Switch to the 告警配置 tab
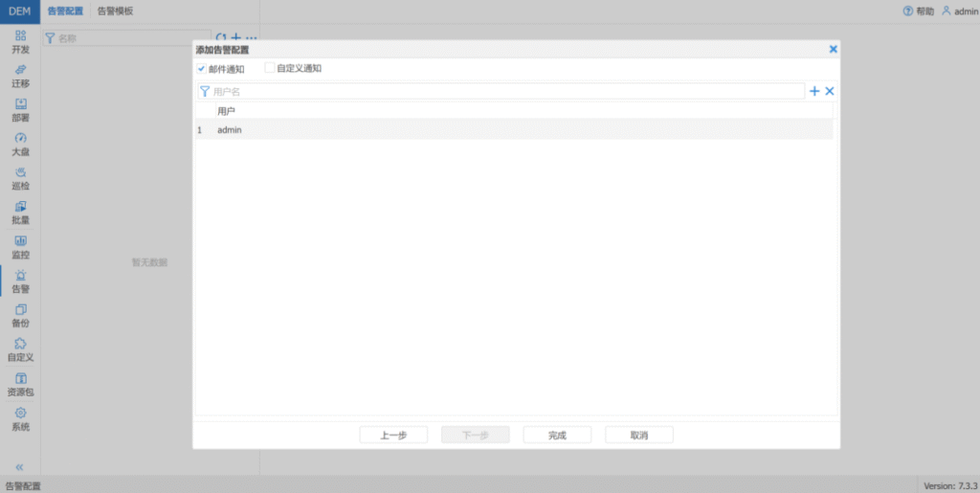Screen dimensions: 980x493 [x=65, y=11]
